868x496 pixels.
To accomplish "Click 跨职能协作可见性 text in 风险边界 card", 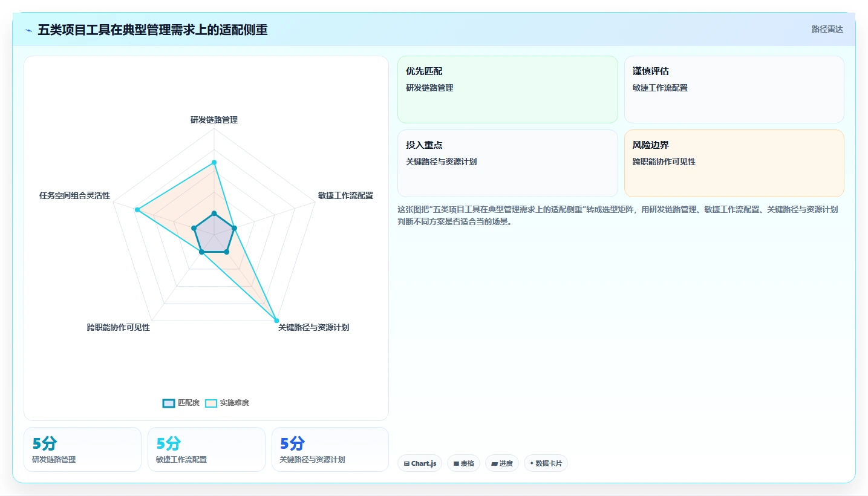I will tap(664, 162).
